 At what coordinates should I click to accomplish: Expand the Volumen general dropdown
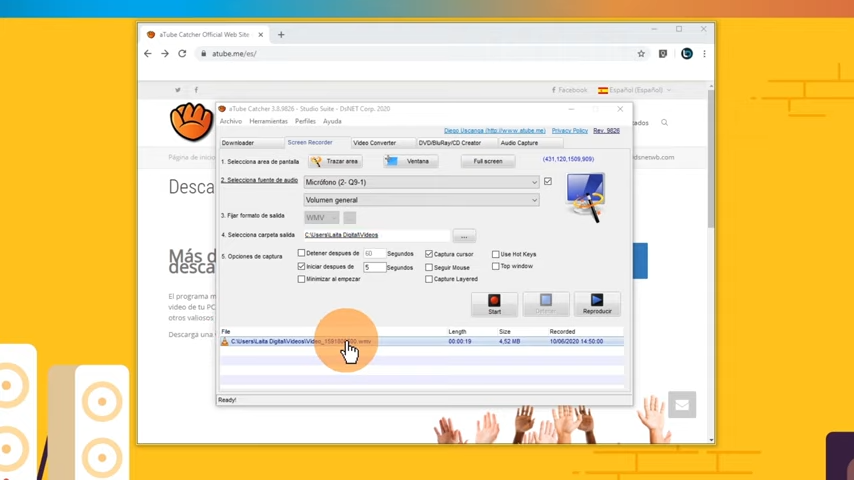(421, 200)
